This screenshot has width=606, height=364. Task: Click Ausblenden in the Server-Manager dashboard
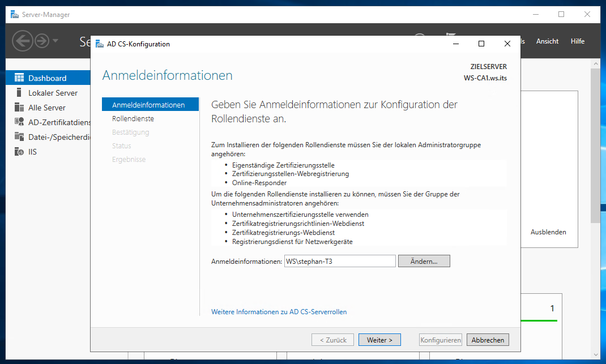548,232
